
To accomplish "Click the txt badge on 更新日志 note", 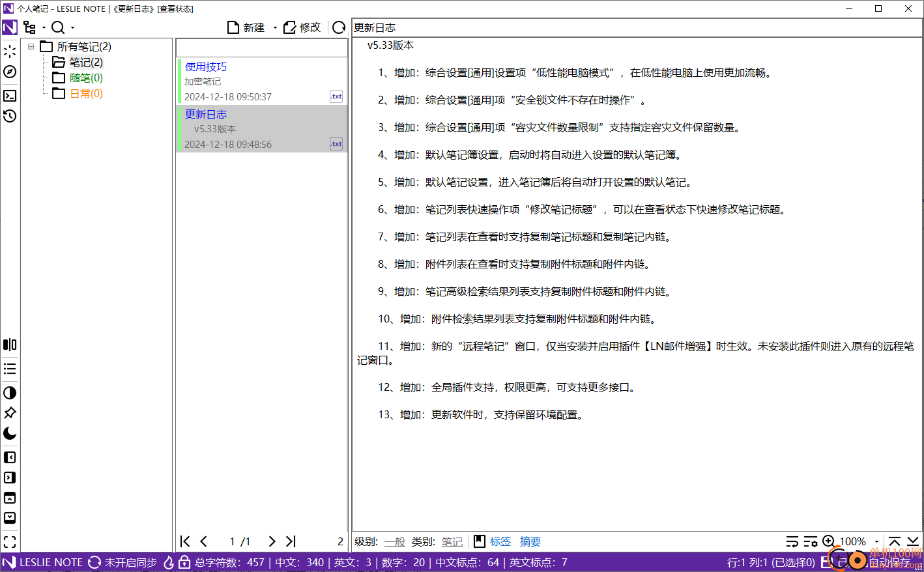I will 336,144.
